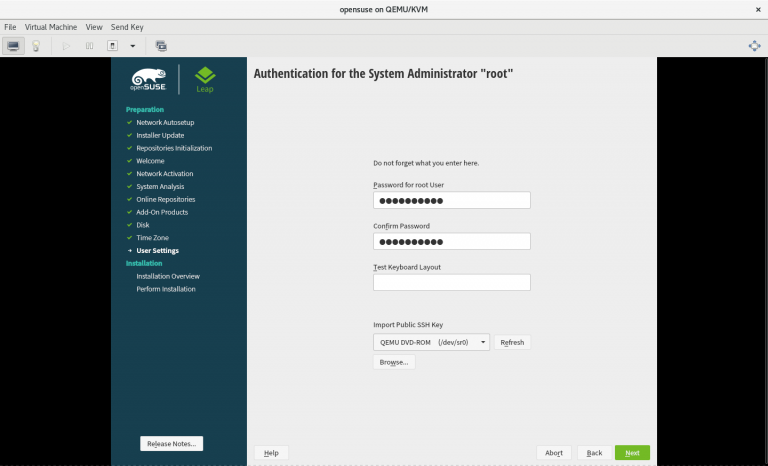Click the Welcome step in sidebar
This screenshot has height=466, width=768.
click(x=150, y=161)
